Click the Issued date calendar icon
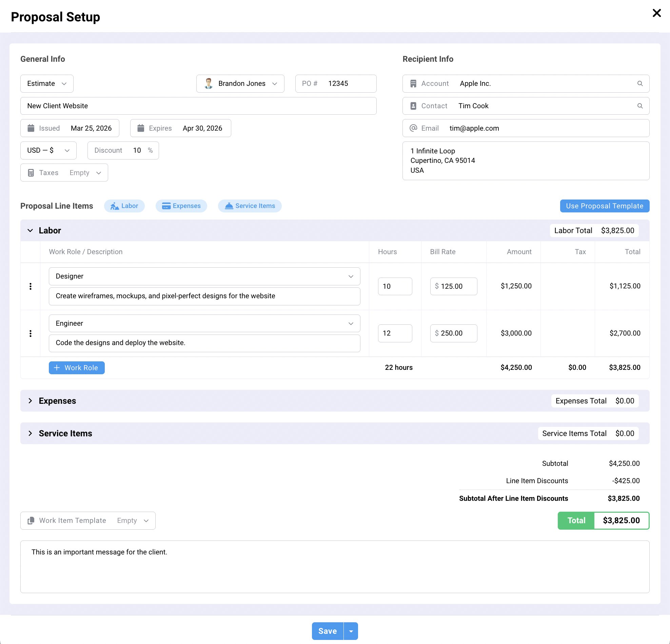Screen dimensions: 670x644 point(31,128)
